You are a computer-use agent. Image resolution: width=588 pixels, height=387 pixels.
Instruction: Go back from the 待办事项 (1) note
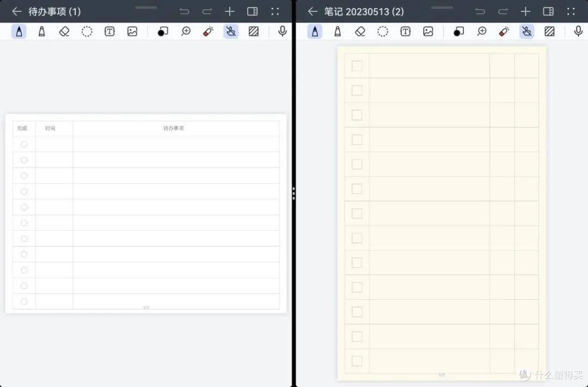tap(16, 11)
